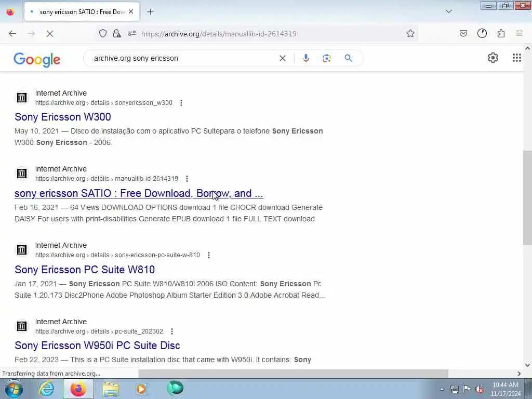Open the Firefox application menu
This screenshot has width=532, height=399.
[520, 33]
